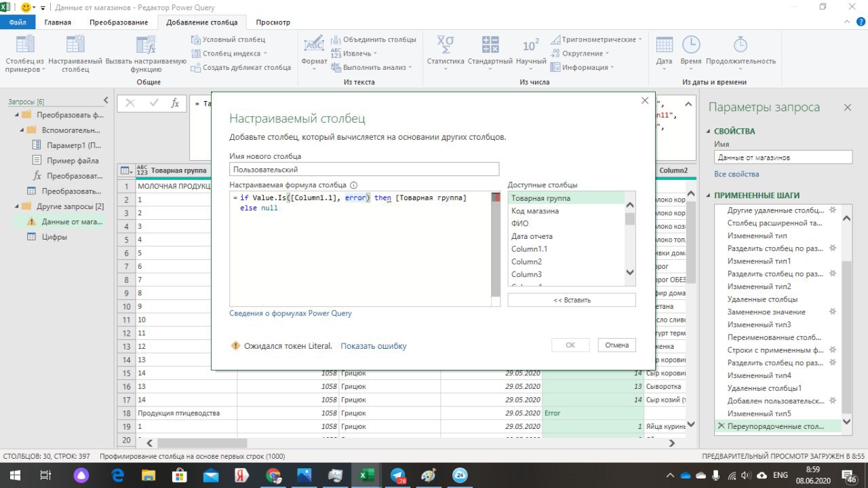This screenshot has height=488, width=868.
Task: Click scrollbar down arrow of columns list
Action: pos(630,273)
